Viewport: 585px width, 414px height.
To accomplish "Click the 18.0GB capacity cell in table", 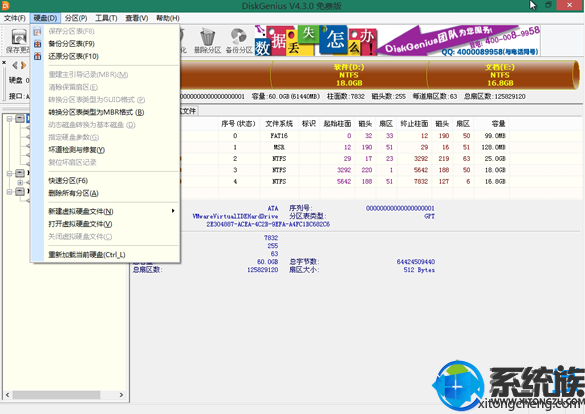I will (495, 170).
